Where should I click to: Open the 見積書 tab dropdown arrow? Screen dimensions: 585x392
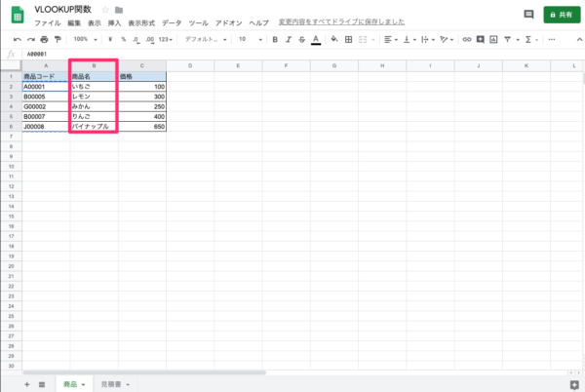click(128, 385)
